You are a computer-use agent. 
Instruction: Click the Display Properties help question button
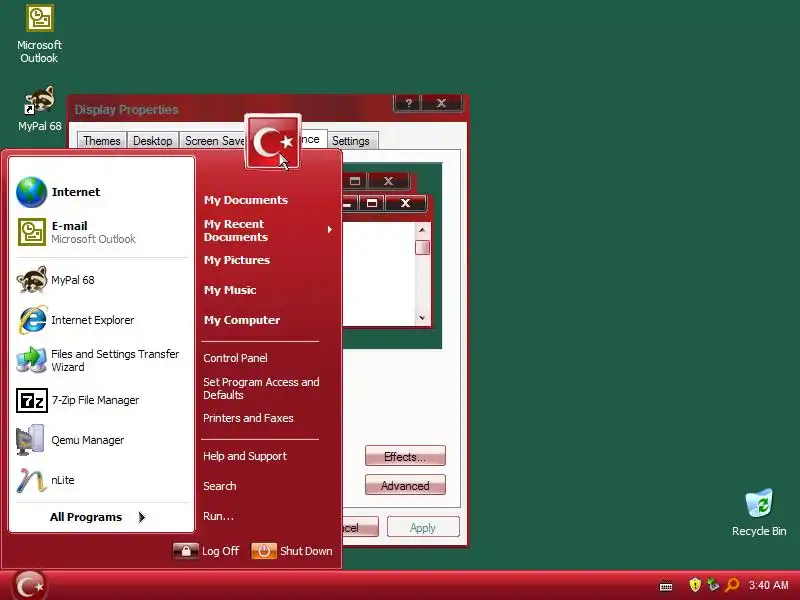[408, 103]
